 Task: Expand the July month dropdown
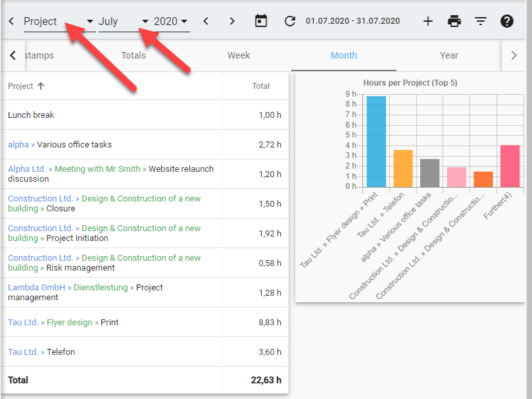[123, 22]
